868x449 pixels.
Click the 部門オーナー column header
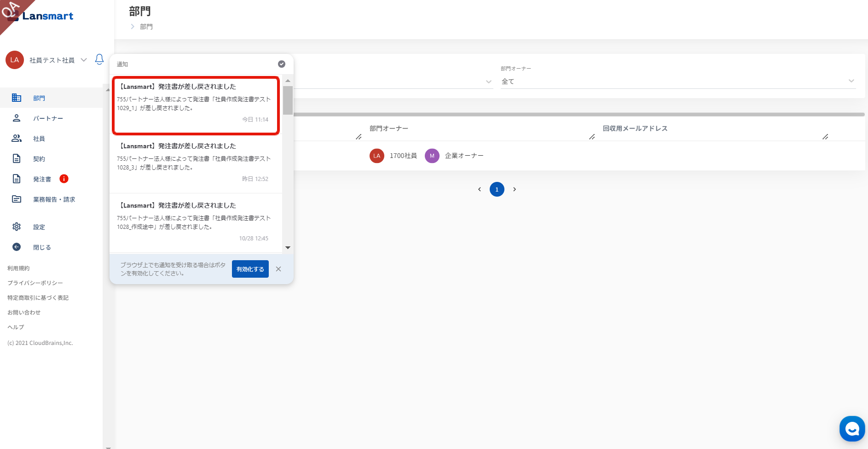[x=389, y=128]
